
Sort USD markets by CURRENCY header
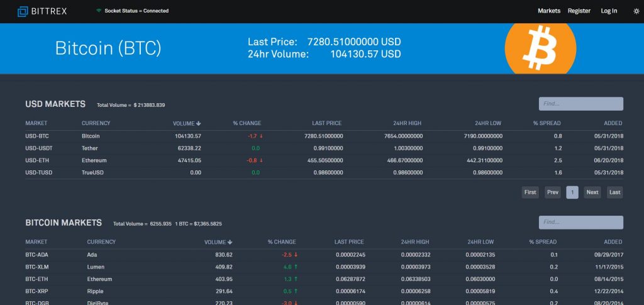96,123
